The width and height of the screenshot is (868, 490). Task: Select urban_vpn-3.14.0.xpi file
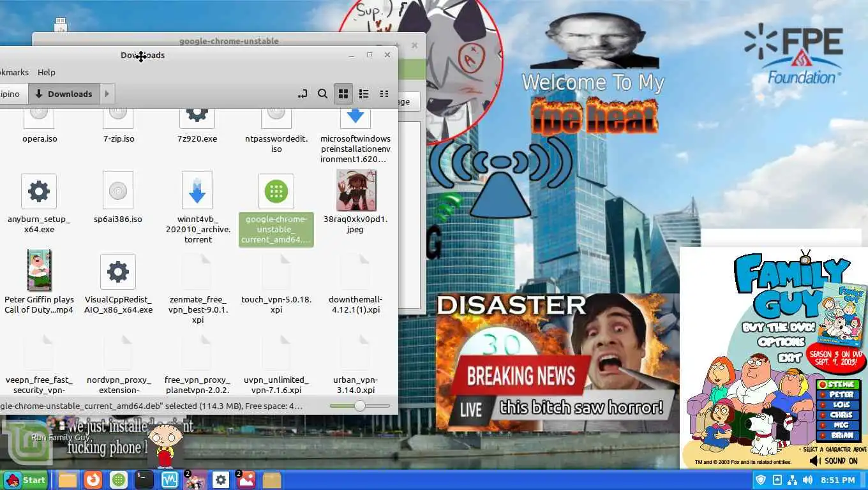coord(355,365)
